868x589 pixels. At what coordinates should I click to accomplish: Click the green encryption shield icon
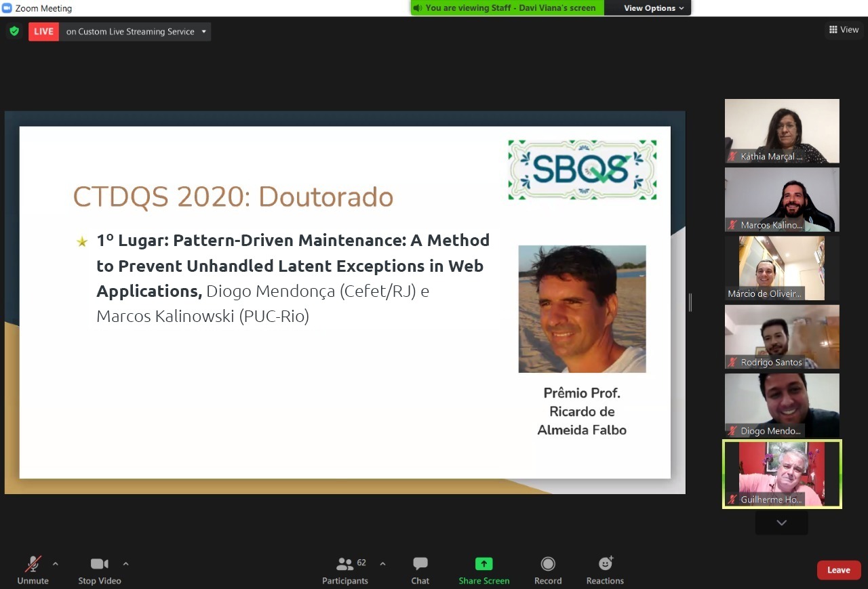point(14,31)
